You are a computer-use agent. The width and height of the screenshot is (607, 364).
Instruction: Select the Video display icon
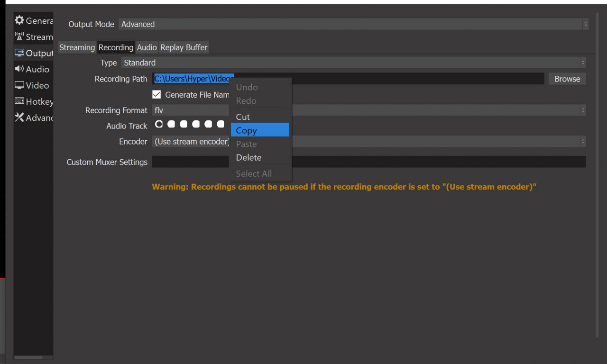tap(19, 85)
